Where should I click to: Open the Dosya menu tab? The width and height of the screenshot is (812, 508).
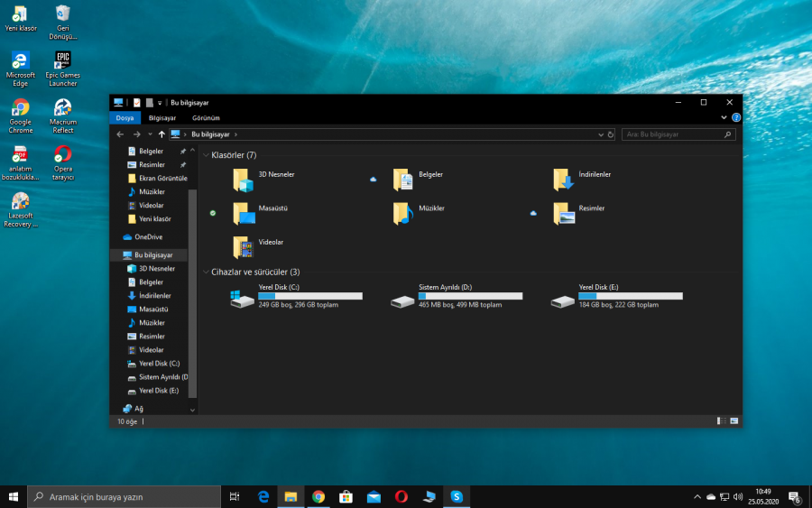[x=125, y=117]
